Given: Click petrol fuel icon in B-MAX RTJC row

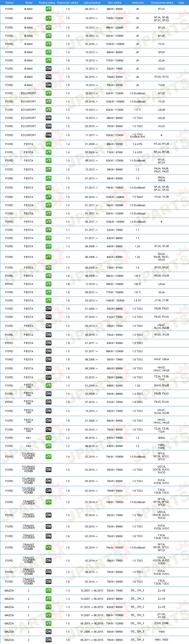Looking at the screenshot, I should 49,9.
